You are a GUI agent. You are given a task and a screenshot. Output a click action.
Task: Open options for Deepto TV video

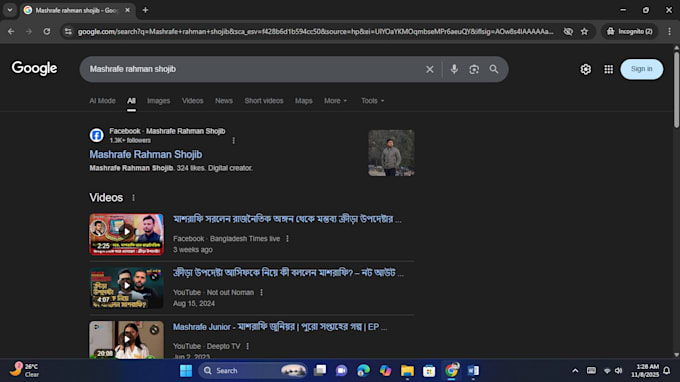[x=247, y=346]
